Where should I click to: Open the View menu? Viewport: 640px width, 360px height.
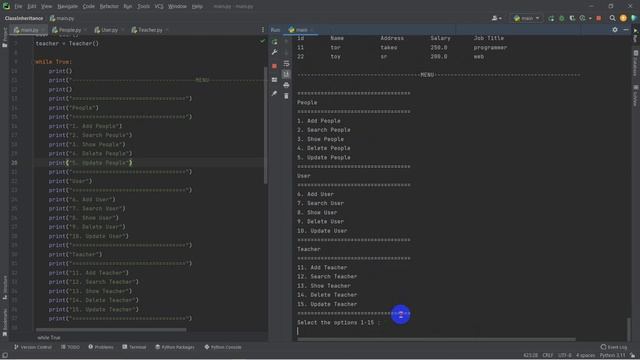point(47,7)
